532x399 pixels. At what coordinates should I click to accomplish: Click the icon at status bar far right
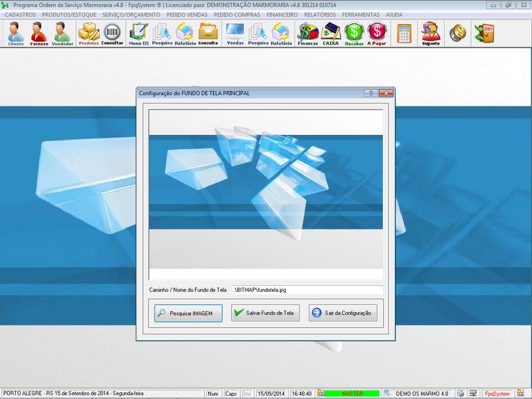tap(521, 394)
